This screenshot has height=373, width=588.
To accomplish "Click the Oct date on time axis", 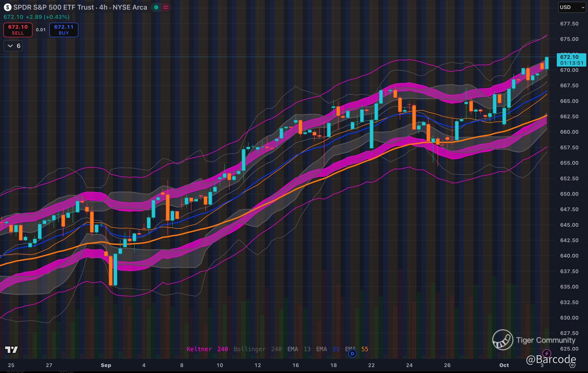I will click(504, 365).
